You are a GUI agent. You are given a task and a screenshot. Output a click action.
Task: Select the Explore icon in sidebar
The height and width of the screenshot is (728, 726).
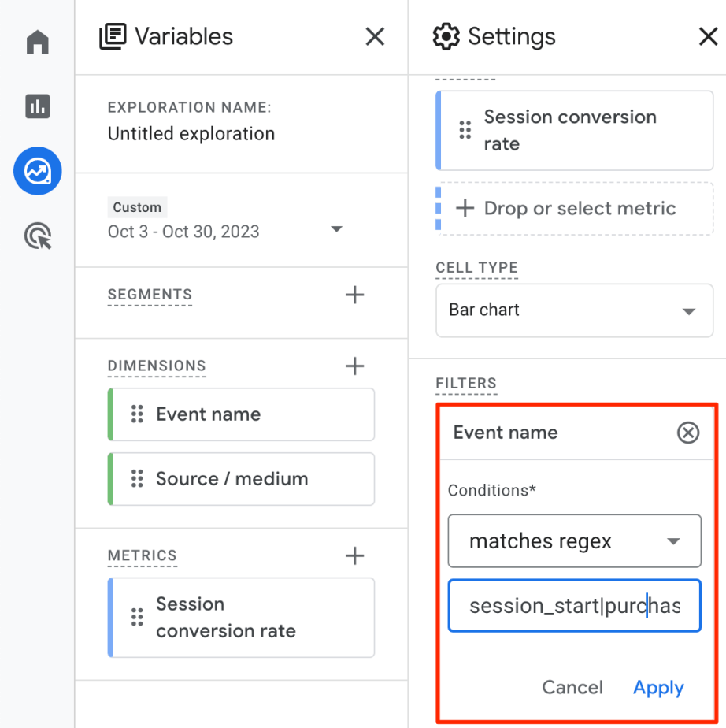(37, 171)
